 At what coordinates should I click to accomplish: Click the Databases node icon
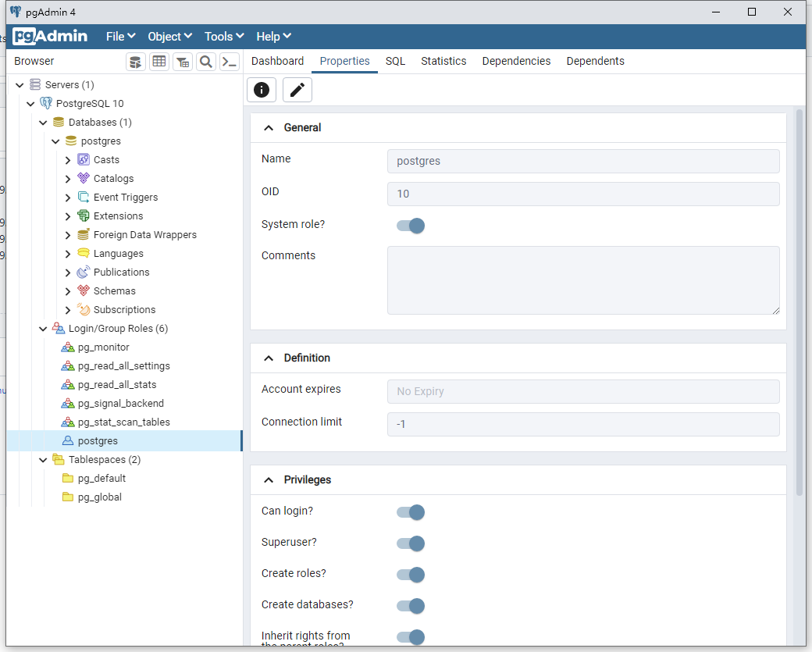[59, 123]
